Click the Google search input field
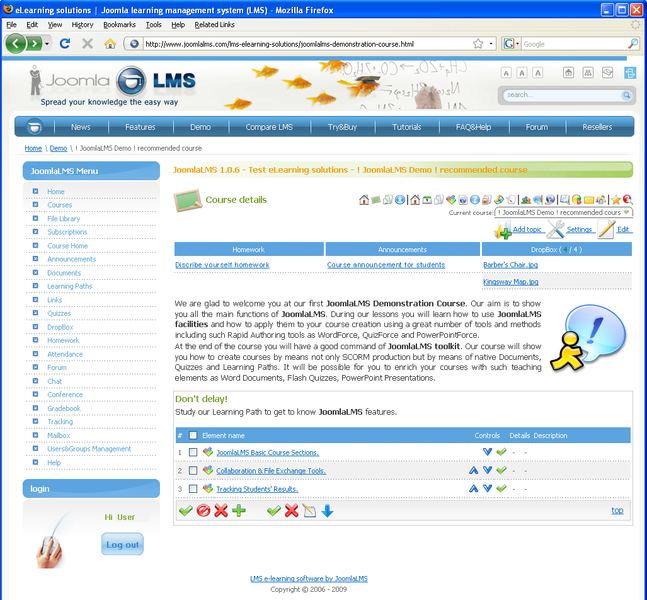 [574, 44]
